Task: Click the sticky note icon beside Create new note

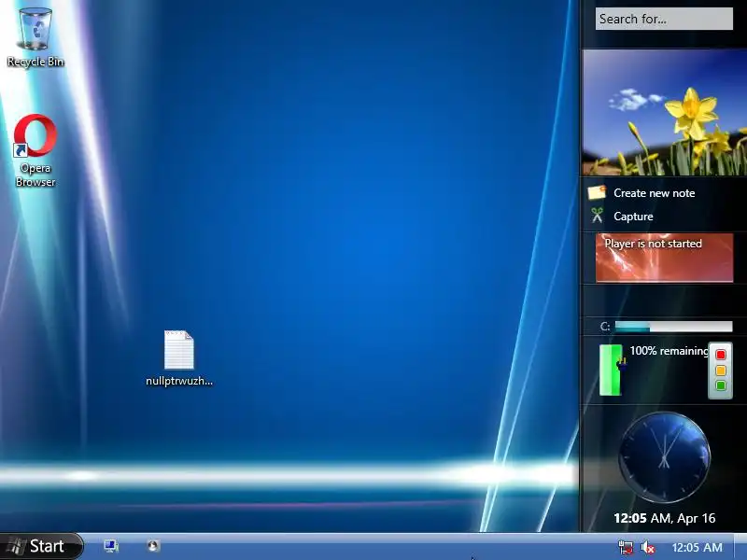Action: point(597,192)
